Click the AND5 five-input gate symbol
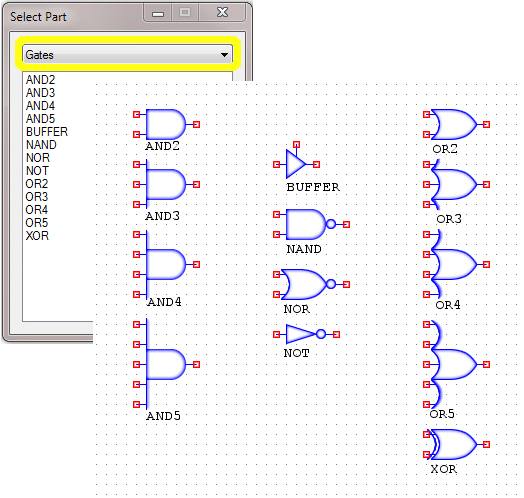This screenshot has height=498, width=524. coord(166,364)
